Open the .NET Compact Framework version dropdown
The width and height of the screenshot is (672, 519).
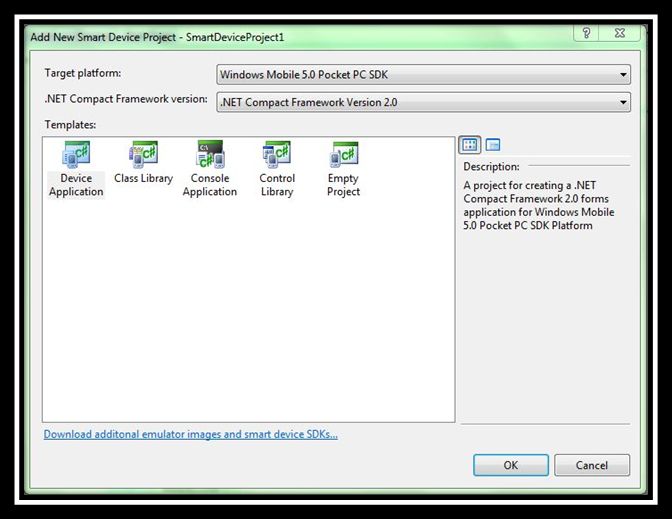click(x=423, y=102)
